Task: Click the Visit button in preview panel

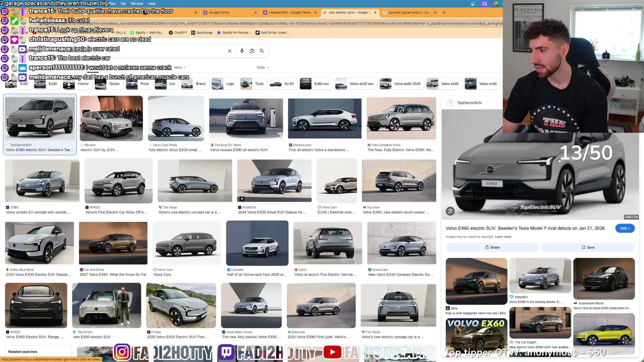Action: tap(625, 228)
